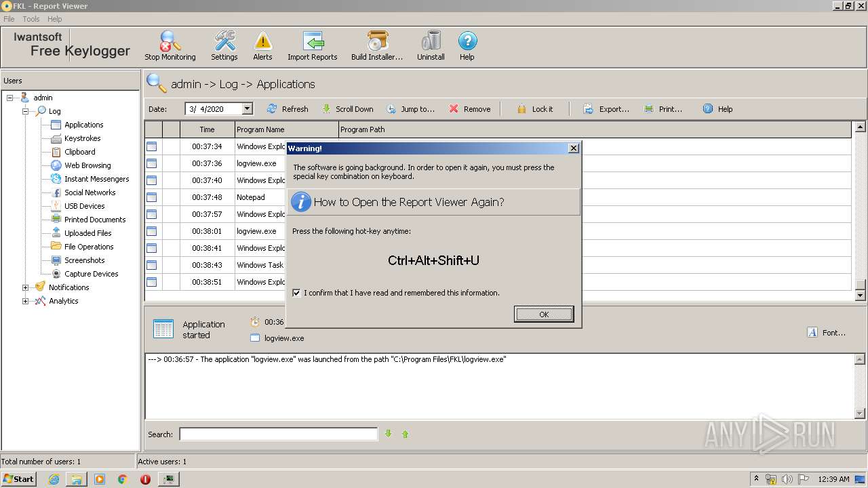Select the 00:37:36 logview.exe row
The image size is (868, 488).
click(498, 163)
